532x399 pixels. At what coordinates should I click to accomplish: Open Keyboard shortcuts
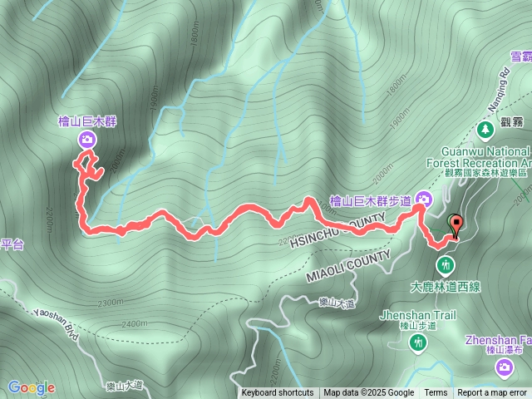pos(278,393)
